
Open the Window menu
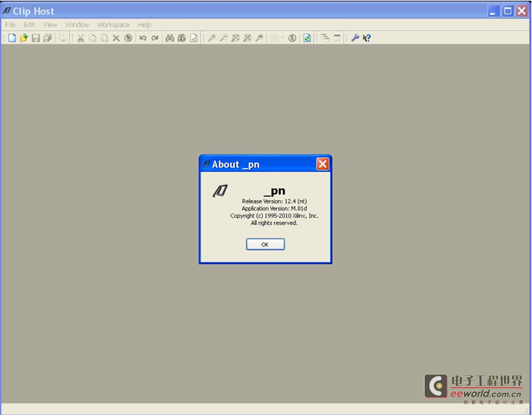(77, 25)
